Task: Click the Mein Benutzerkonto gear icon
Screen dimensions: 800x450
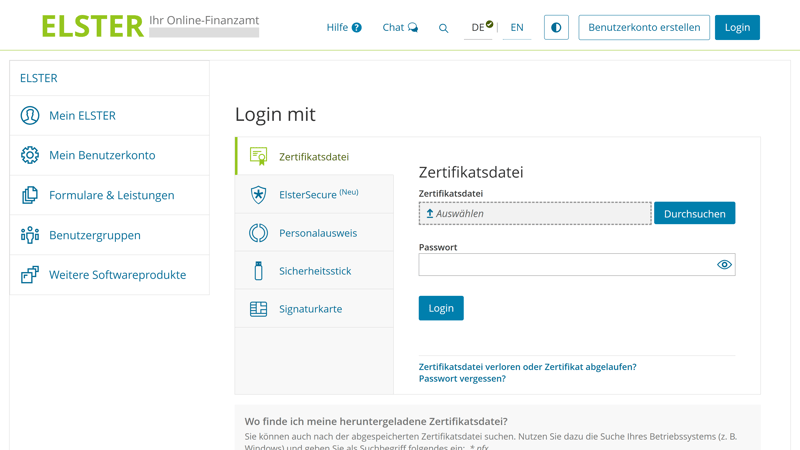Action: tap(30, 155)
